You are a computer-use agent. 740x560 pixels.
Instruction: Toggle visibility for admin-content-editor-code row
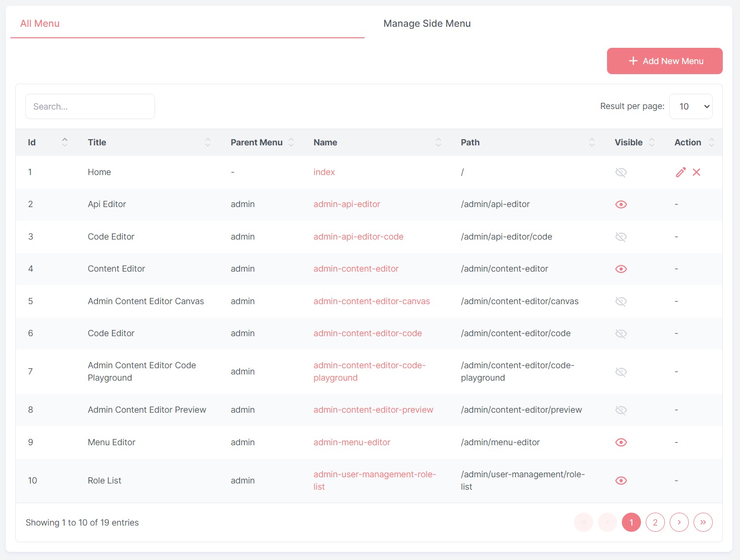[x=621, y=333]
